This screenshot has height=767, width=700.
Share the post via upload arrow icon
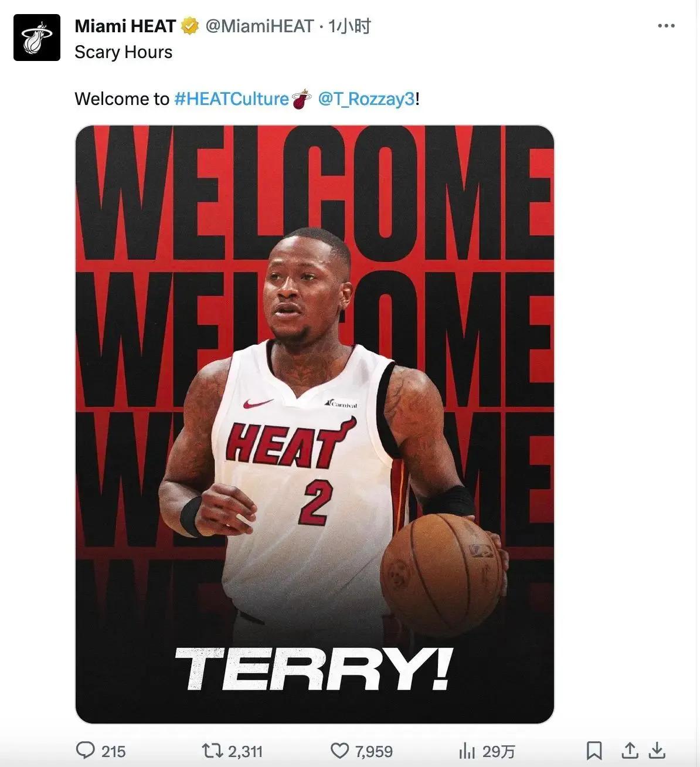coord(630,751)
